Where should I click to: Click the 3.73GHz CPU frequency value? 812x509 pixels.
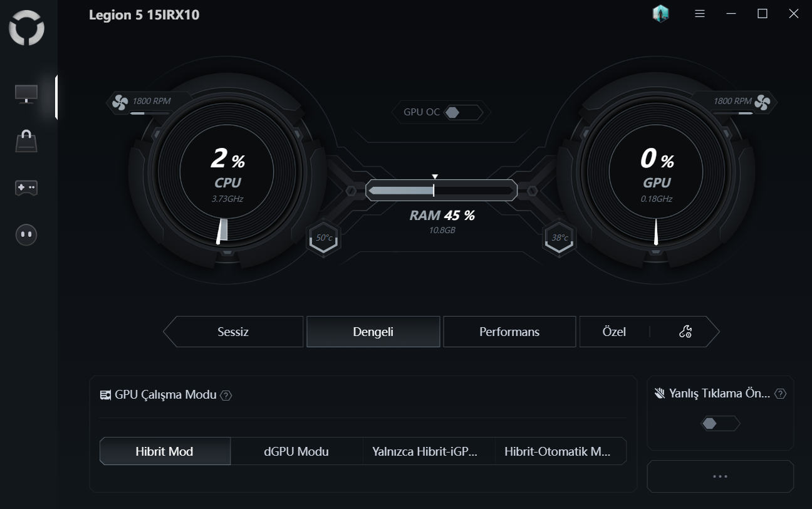pyautogui.click(x=227, y=199)
